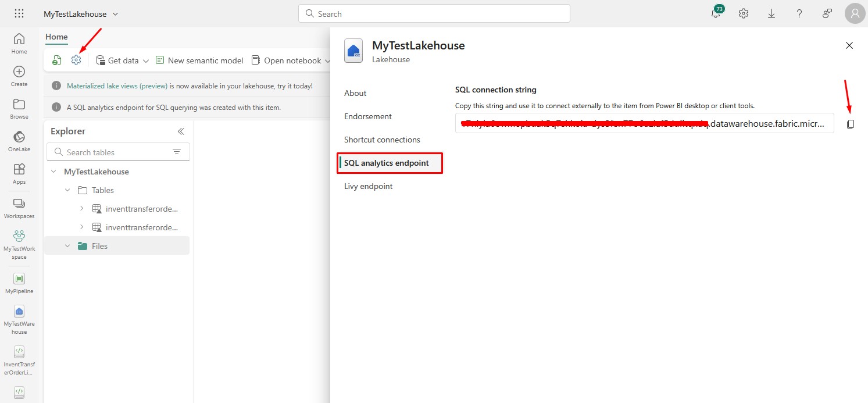Select the Home tab

56,37
